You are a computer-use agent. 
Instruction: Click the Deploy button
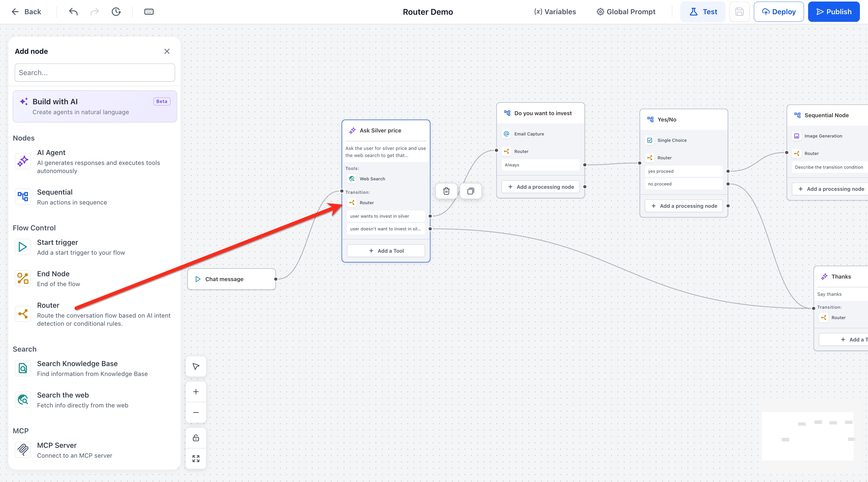tap(778, 12)
